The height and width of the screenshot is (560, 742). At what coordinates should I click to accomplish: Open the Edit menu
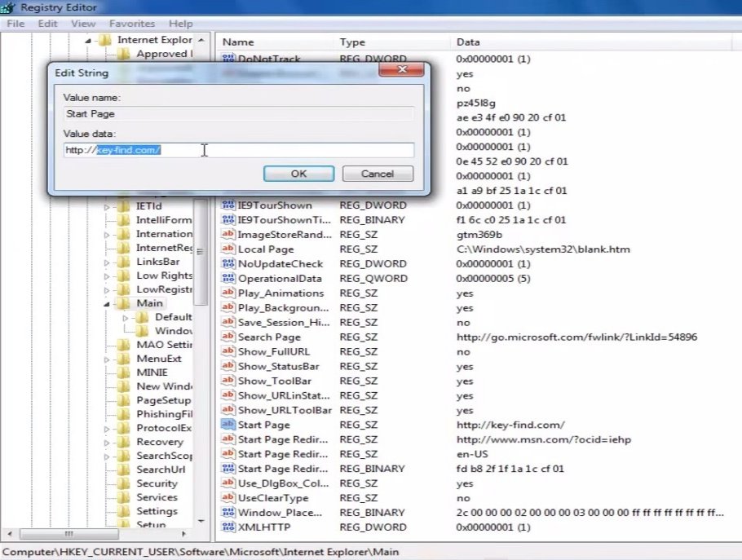pos(48,24)
